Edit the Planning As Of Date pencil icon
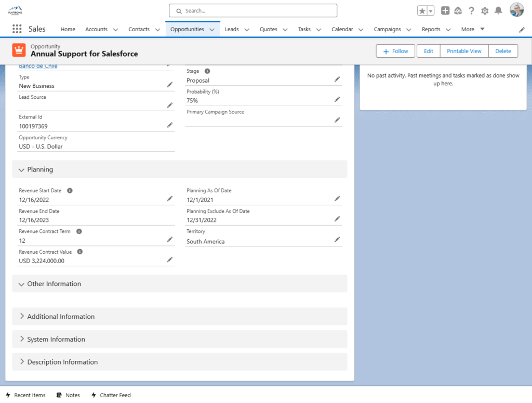 337,199
